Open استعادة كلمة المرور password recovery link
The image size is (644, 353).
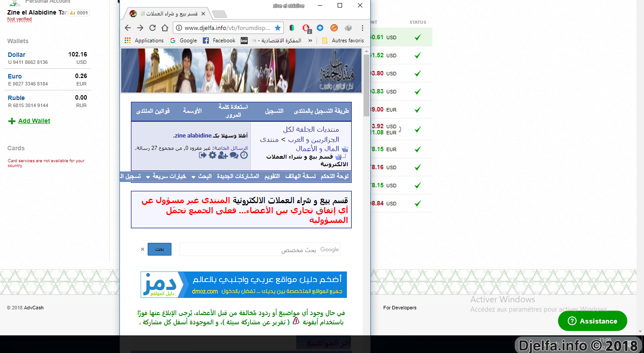point(233,111)
